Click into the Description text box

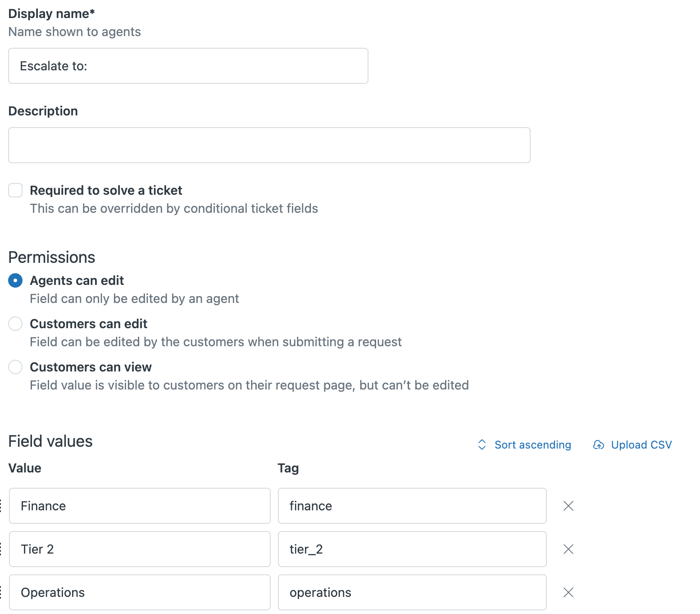[269, 145]
